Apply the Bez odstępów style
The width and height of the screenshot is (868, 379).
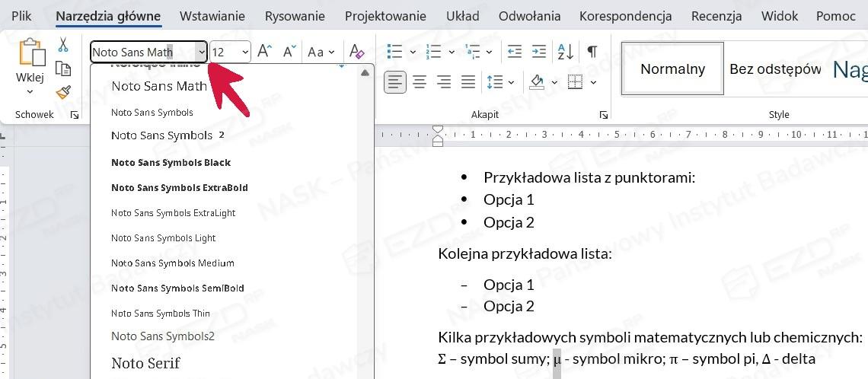tap(774, 69)
